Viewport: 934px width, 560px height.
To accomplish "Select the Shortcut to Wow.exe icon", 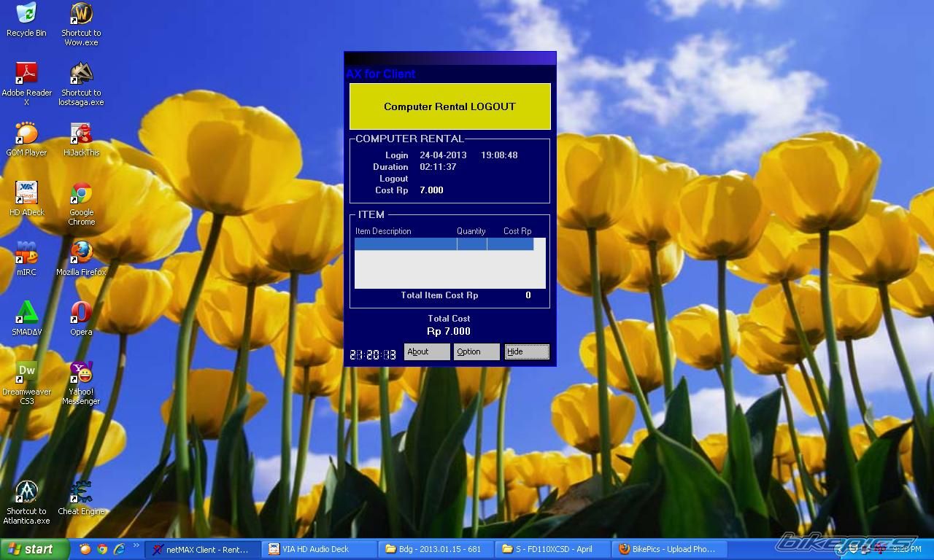I will pyautogui.click(x=81, y=14).
